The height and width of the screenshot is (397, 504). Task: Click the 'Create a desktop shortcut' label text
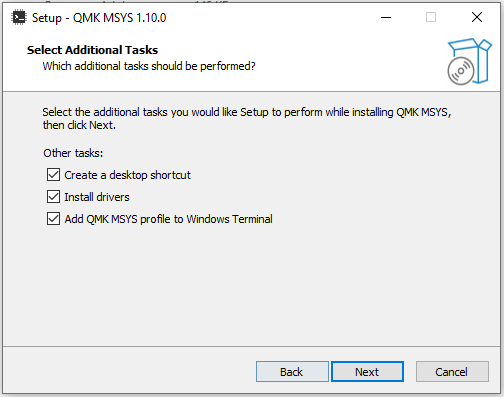(x=127, y=175)
